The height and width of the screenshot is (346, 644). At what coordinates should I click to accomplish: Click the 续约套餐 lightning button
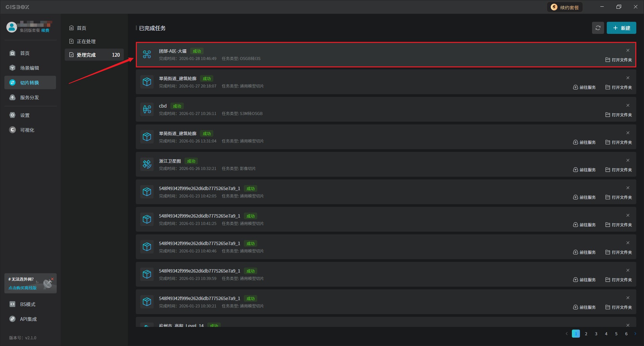coord(565,7)
